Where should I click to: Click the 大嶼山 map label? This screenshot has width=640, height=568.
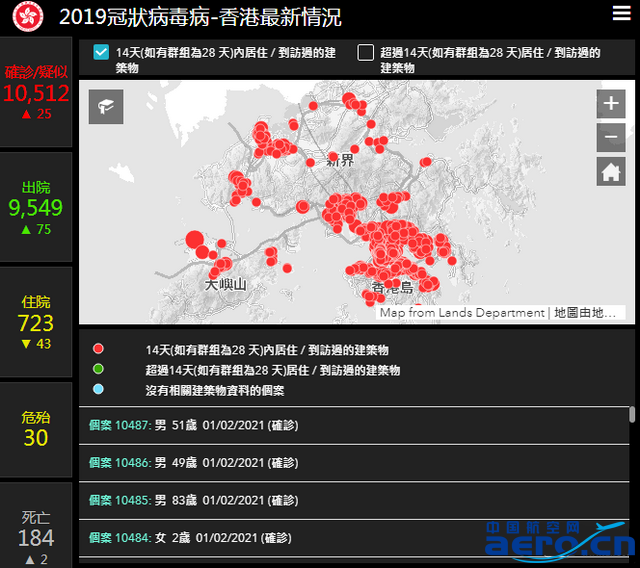click(226, 284)
